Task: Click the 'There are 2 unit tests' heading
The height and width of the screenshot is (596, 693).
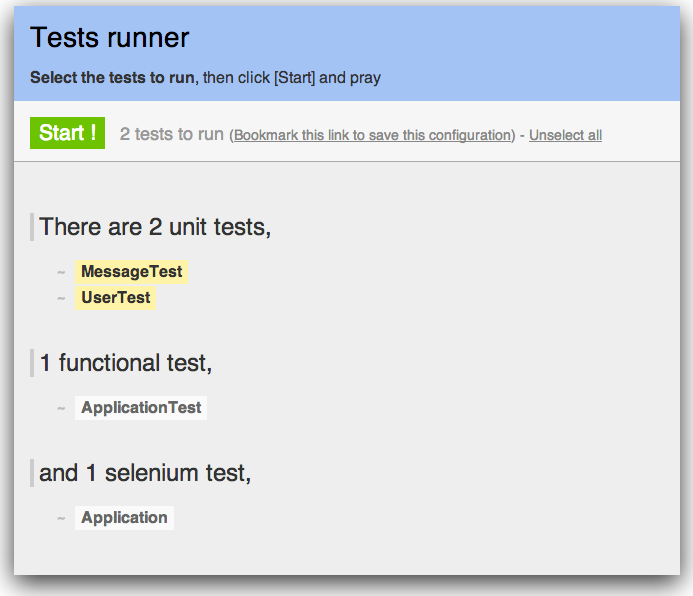Action: [x=155, y=227]
